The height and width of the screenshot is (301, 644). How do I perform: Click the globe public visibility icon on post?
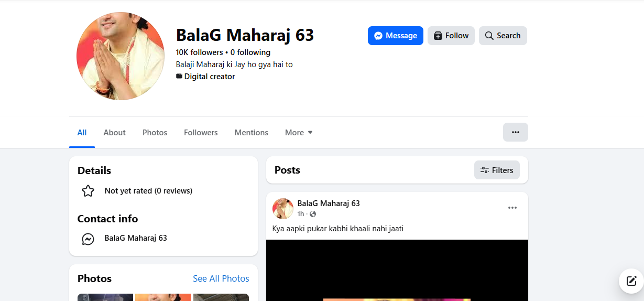pos(313,214)
